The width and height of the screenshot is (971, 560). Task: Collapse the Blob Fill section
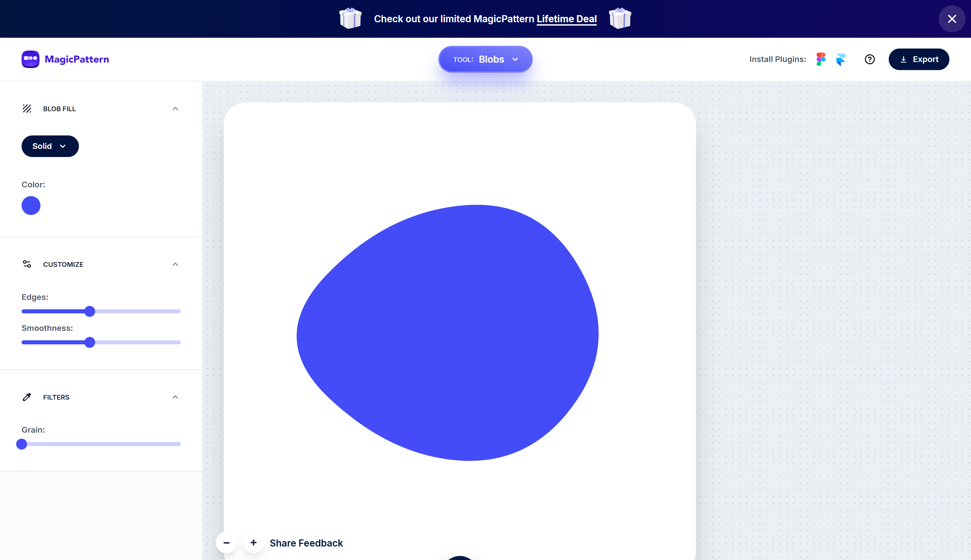click(x=175, y=108)
